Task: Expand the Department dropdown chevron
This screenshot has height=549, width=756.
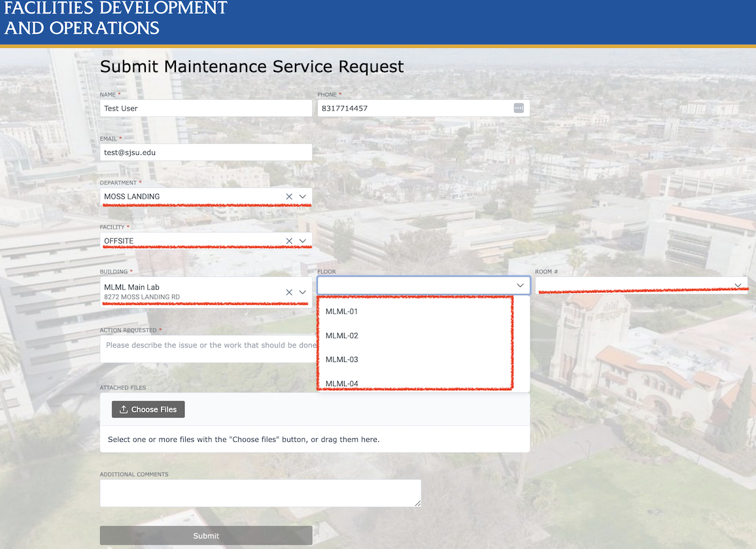Action: pos(303,196)
